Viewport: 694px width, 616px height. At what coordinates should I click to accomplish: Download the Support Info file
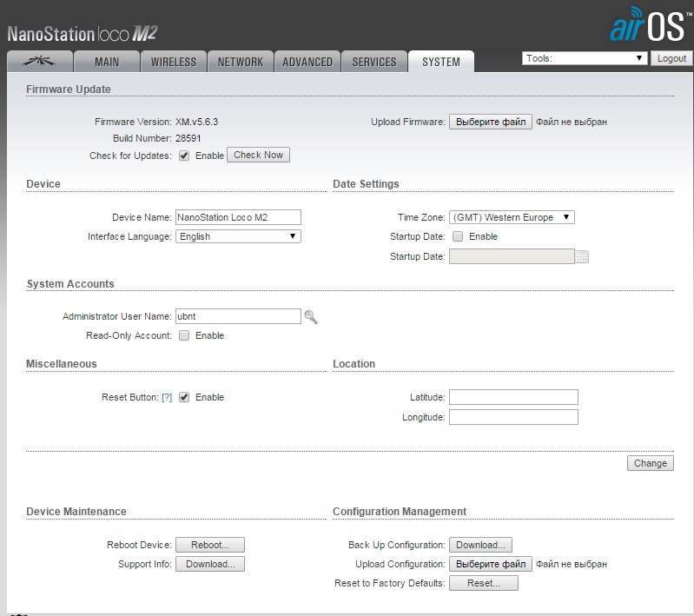pyautogui.click(x=210, y=564)
